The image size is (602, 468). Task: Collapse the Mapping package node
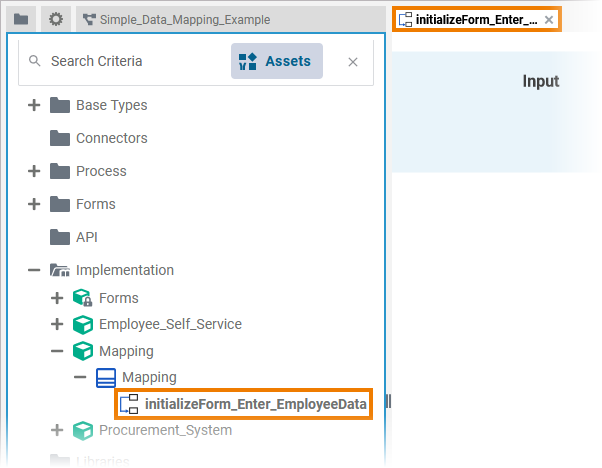[x=57, y=351]
